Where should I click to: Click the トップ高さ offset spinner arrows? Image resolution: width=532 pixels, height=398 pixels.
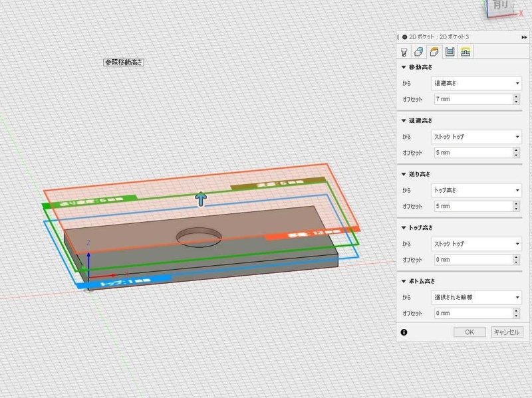pyautogui.click(x=517, y=260)
